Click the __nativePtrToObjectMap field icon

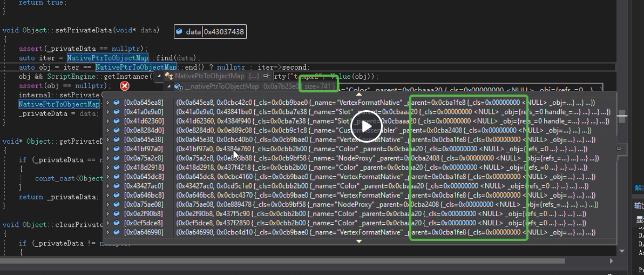(x=178, y=86)
